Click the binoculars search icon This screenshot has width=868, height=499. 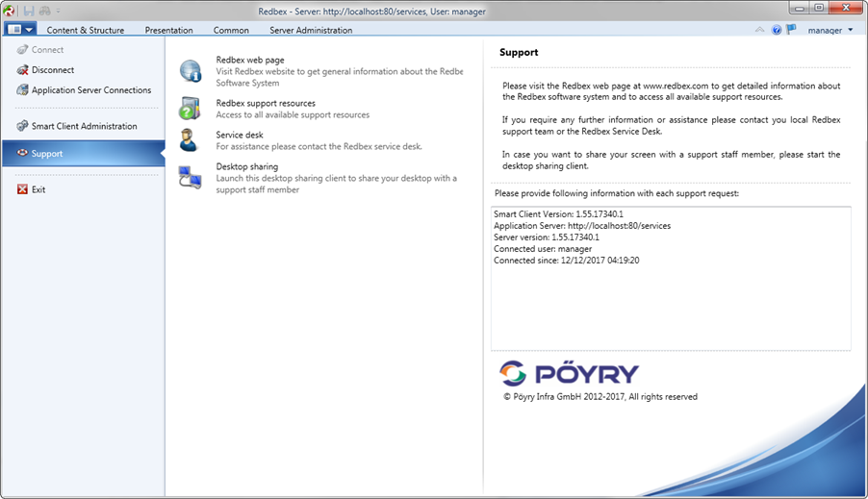coord(44,12)
